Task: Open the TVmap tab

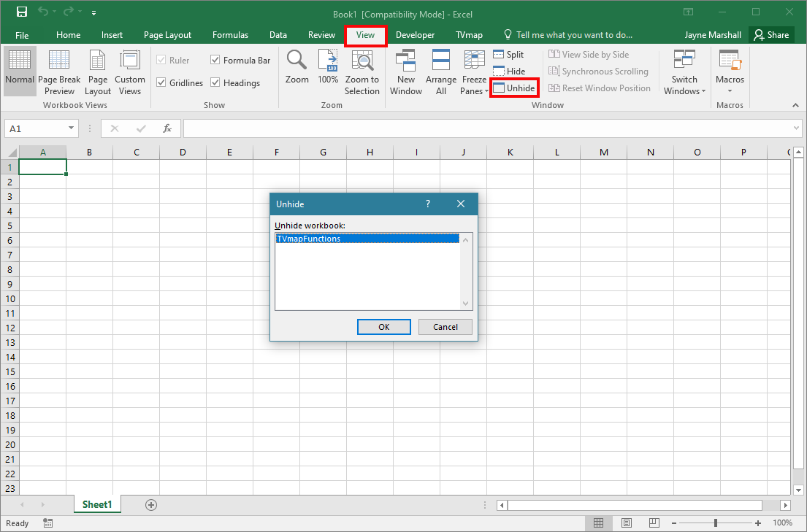Action: pyautogui.click(x=469, y=35)
